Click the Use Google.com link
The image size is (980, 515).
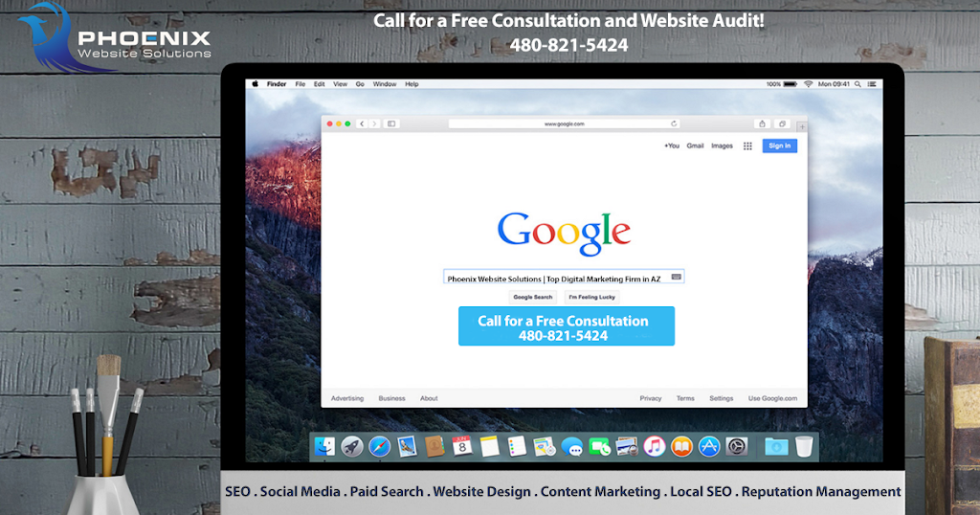(x=772, y=398)
